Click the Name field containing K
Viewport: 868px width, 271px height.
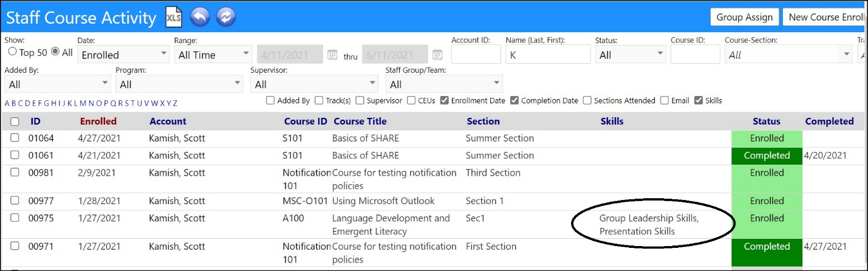coord(548,55)
